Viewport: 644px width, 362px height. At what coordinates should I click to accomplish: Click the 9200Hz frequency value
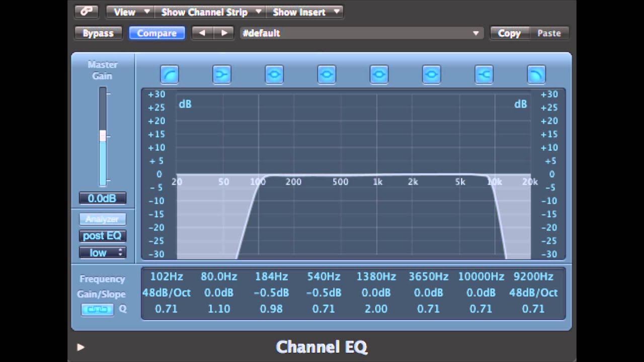[x=533, y=277]
